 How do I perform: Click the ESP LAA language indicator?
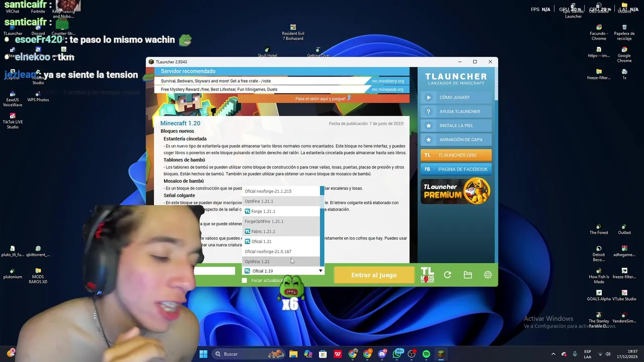pyautogui.click(x=588, y=354)
